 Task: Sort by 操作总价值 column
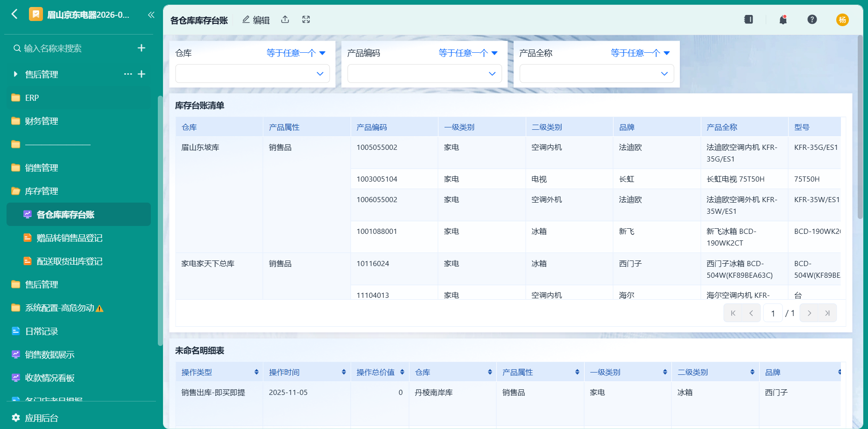(x=402, y=372)
